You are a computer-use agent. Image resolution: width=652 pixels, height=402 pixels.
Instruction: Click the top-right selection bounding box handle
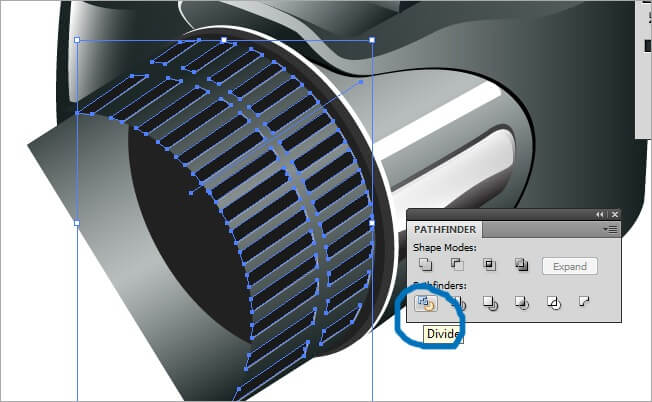point(372,41)
